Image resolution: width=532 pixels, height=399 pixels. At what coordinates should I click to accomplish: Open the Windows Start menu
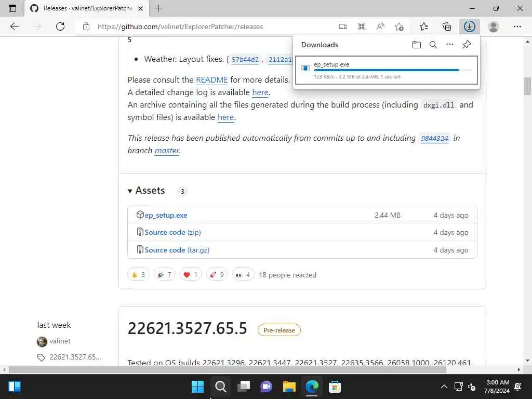pyautogui.click(x=197, y=387)
